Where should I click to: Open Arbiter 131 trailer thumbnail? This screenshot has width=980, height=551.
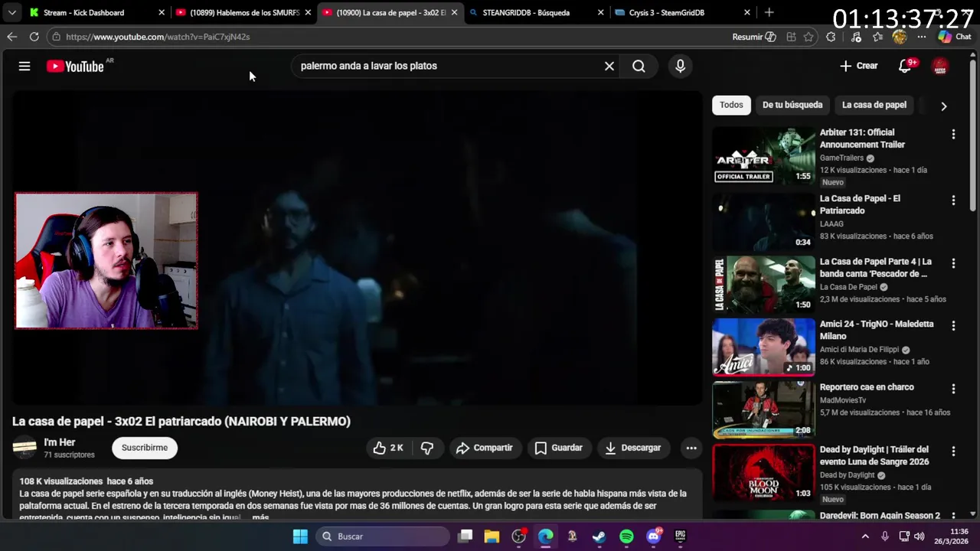pyautogui.click(x=763, y=155)
